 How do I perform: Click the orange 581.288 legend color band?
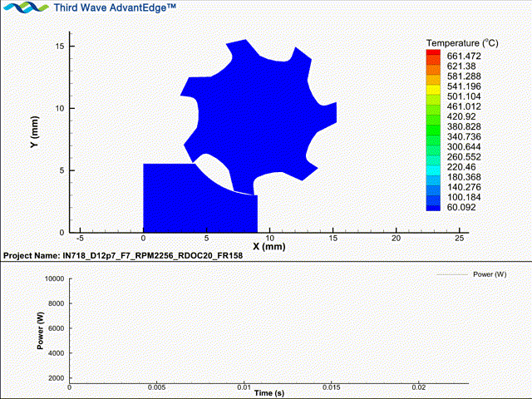pos(433,76)
